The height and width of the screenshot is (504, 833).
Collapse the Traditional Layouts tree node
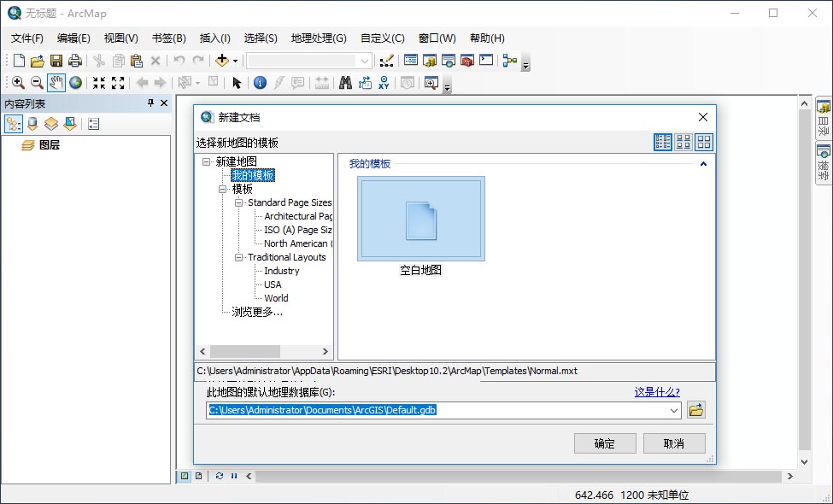point(239,257)
